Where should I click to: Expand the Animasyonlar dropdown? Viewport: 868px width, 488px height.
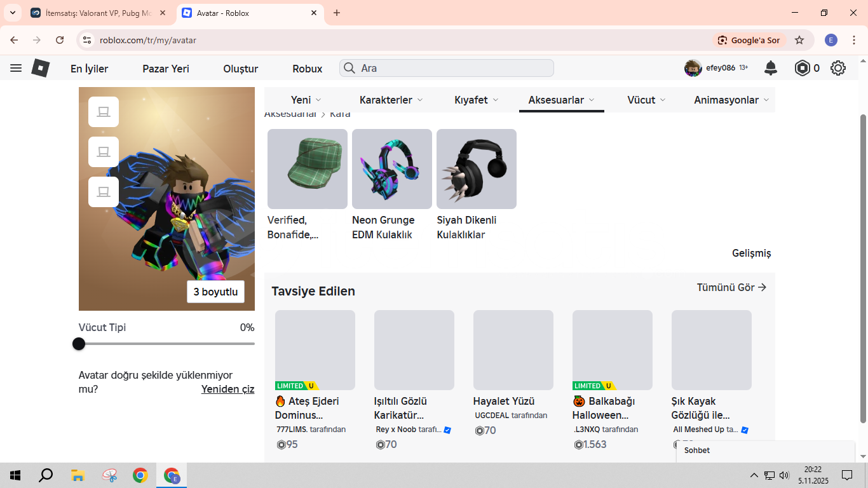coord(731,100)
